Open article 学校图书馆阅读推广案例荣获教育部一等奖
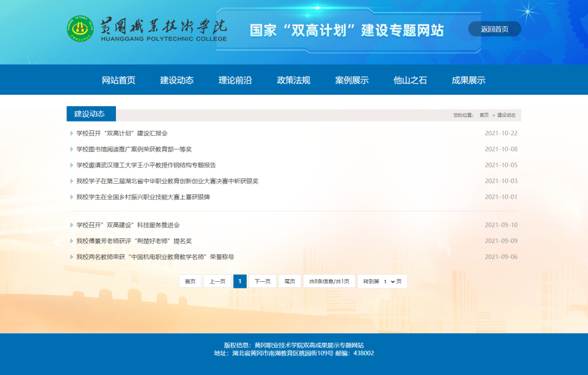Screen dimensions: 588x375 (x=134, y=149)
